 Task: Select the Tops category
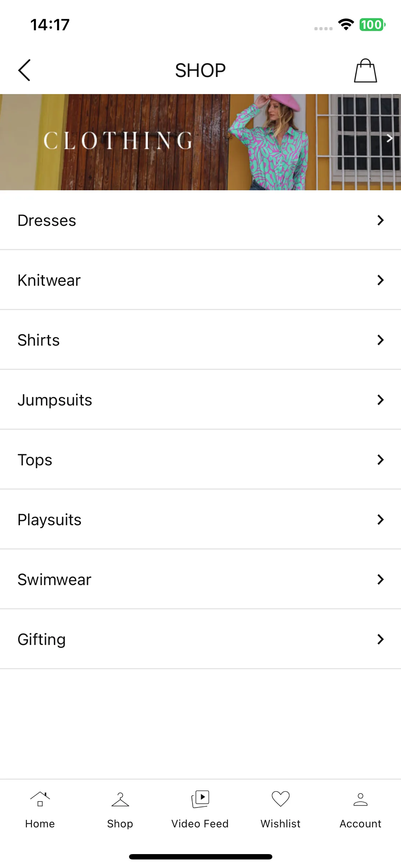200,460
